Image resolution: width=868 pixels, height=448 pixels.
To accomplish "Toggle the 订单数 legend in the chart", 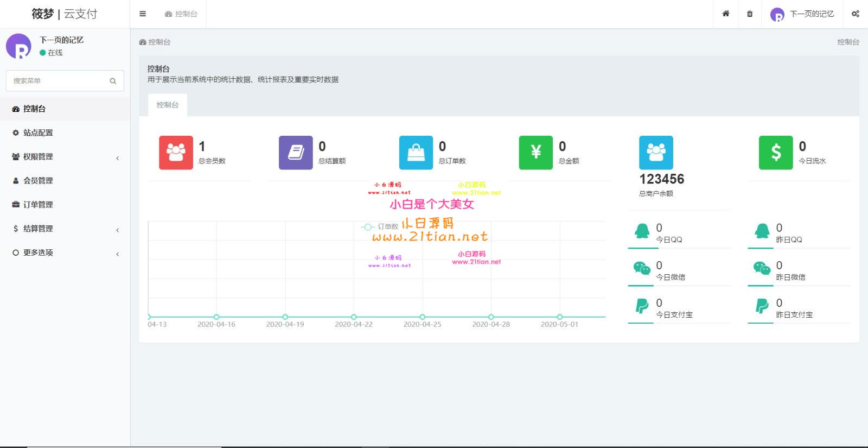I will (x=380, y=226).
